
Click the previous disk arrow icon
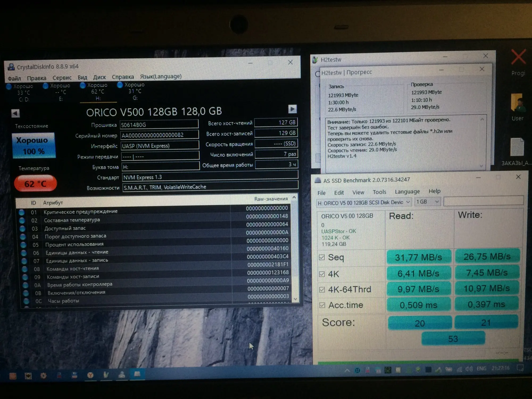pos(15,113)
